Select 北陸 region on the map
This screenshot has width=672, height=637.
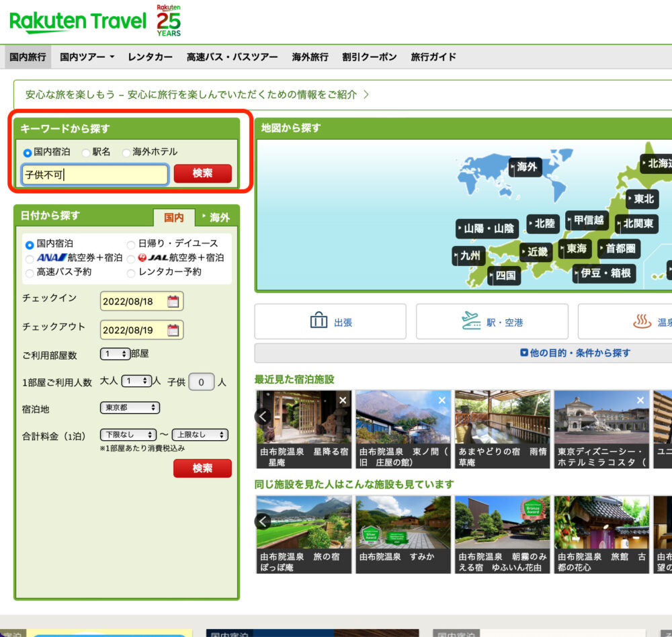coord(543,224)
